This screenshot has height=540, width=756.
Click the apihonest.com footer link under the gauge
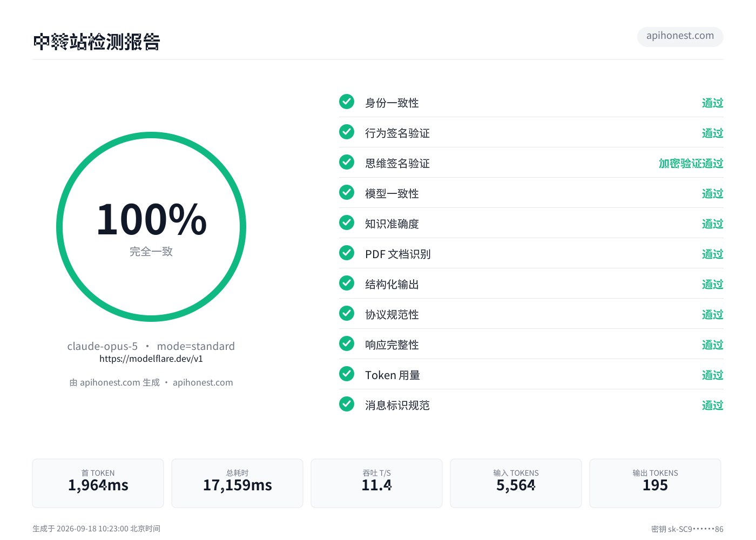tap(202, 382)
